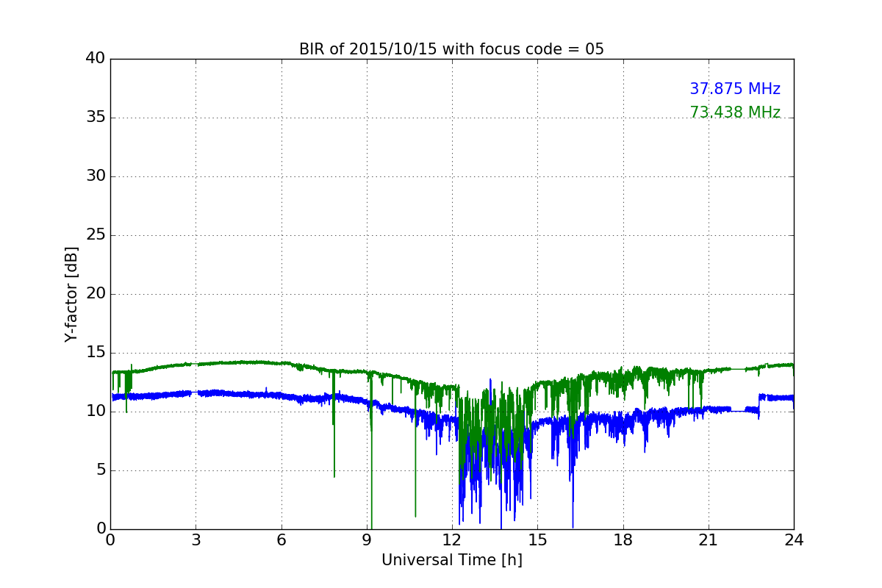Screen dimensions: 882x588
Task: Click the x-axis tick label 6
Action: pos(281,540)
